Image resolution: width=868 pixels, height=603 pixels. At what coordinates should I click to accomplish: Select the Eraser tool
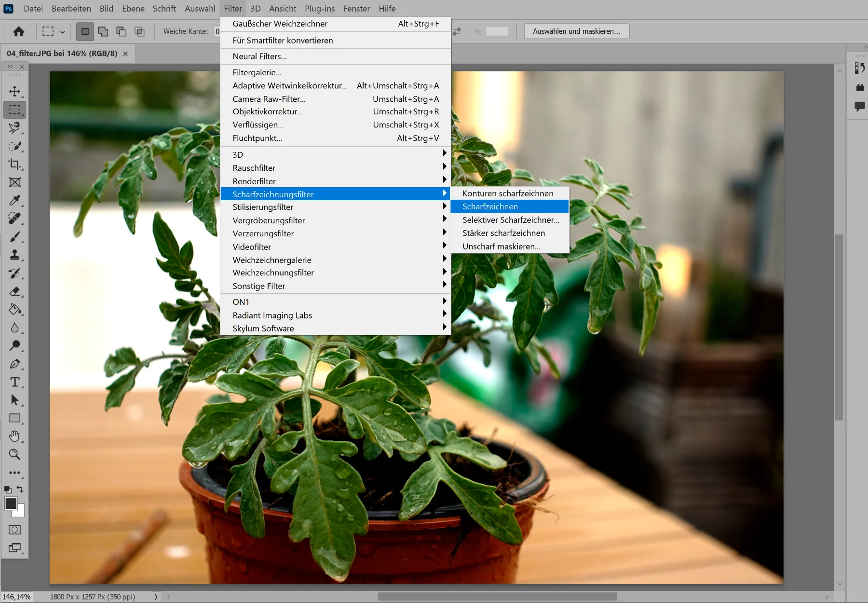point(15,291)
